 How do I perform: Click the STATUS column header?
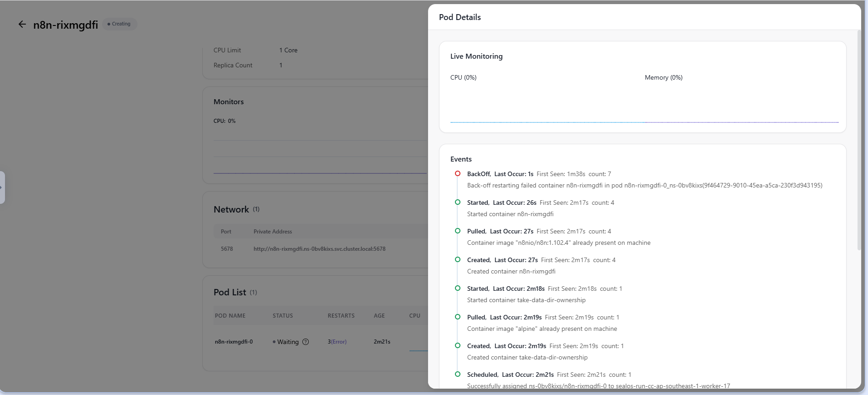283,316
